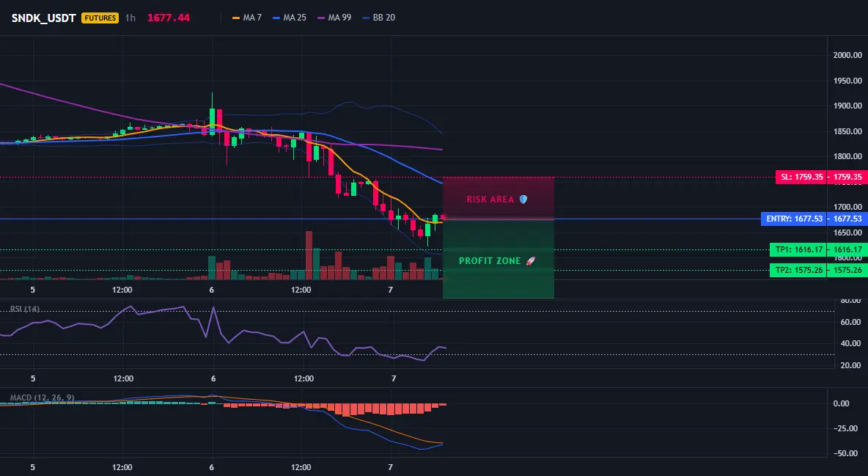Viewport: 868px width, 476px height.
Task: Click the purple MA 99 color dash in legend
Action: [x=321, y=18]
